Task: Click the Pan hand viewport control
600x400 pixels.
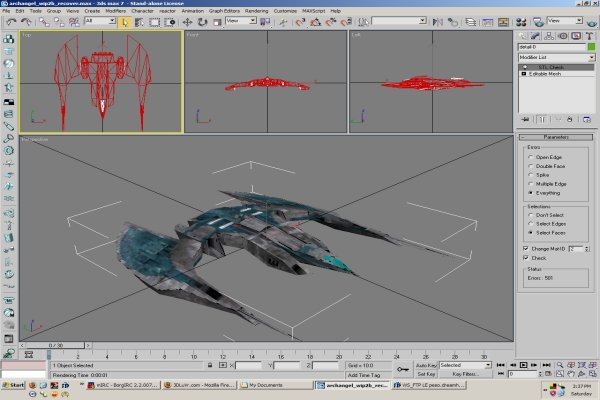Action: click(571, 374)
